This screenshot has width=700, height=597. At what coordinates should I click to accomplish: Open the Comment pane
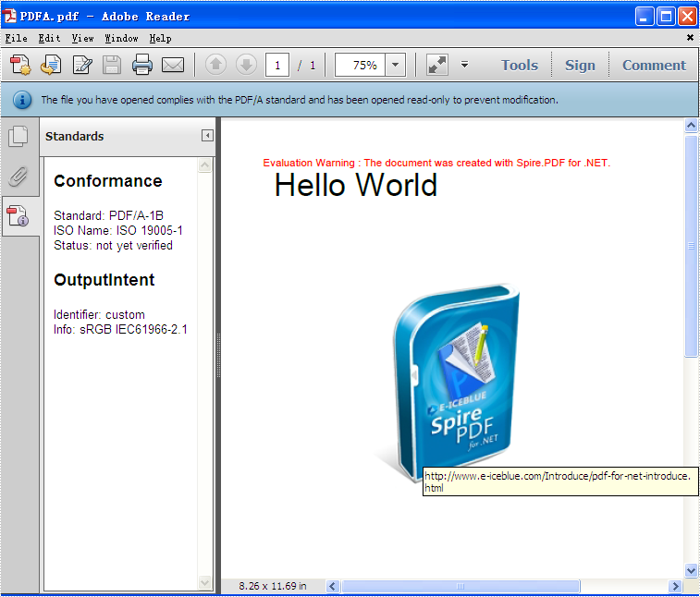tap(654, 65)
